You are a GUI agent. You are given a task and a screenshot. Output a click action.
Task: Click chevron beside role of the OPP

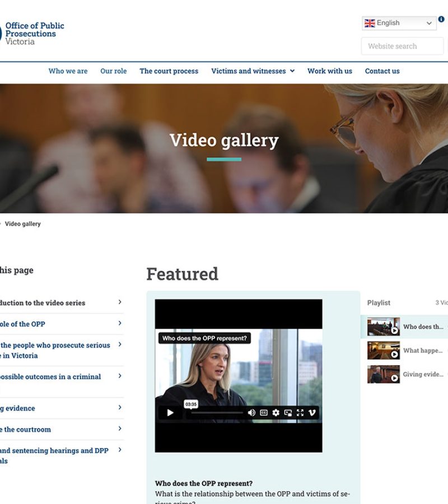click(x=120, y=323)
